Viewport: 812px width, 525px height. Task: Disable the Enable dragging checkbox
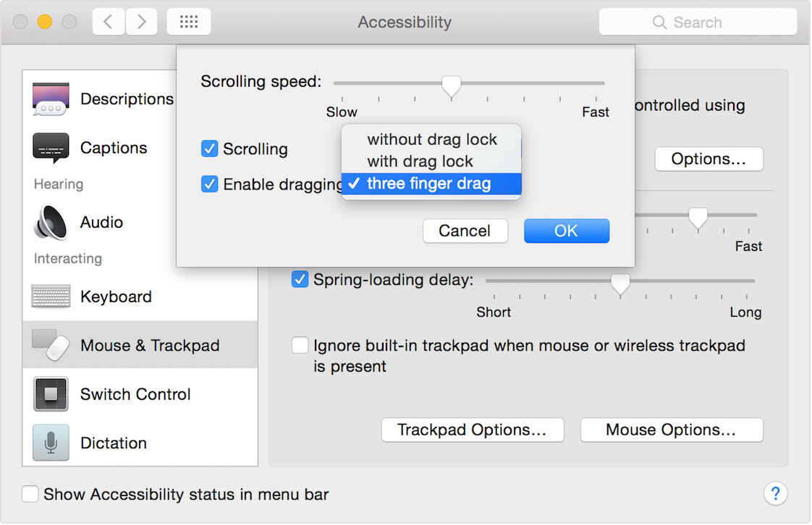210,184
